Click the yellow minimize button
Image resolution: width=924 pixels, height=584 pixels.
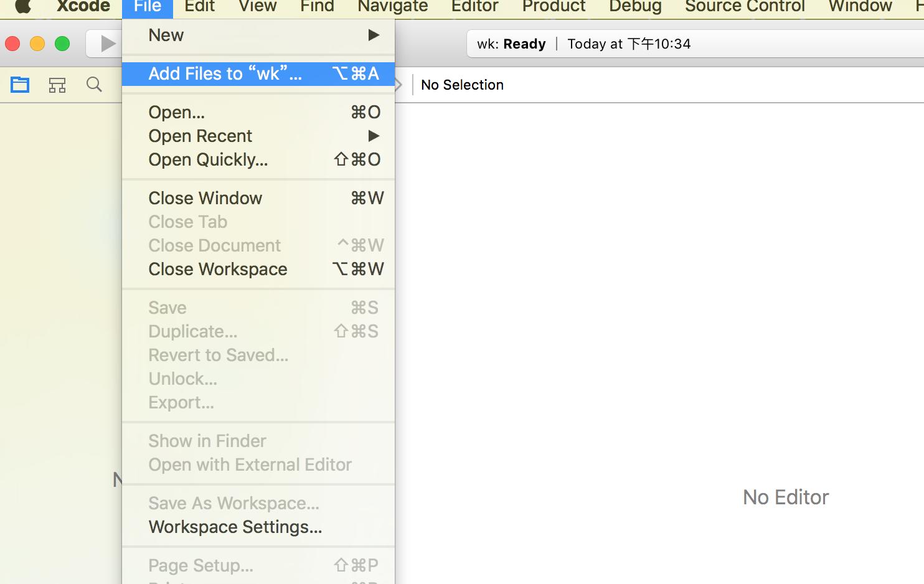[x=37, y=44]
